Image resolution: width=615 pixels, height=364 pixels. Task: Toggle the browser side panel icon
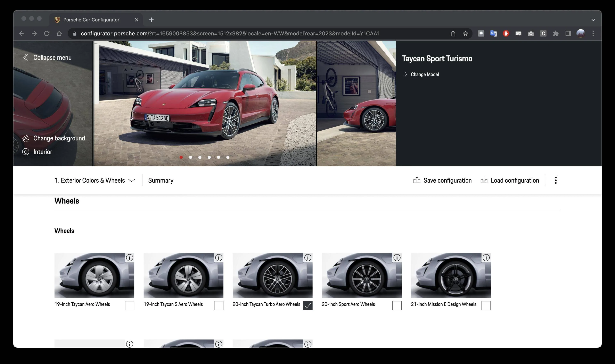568,33
